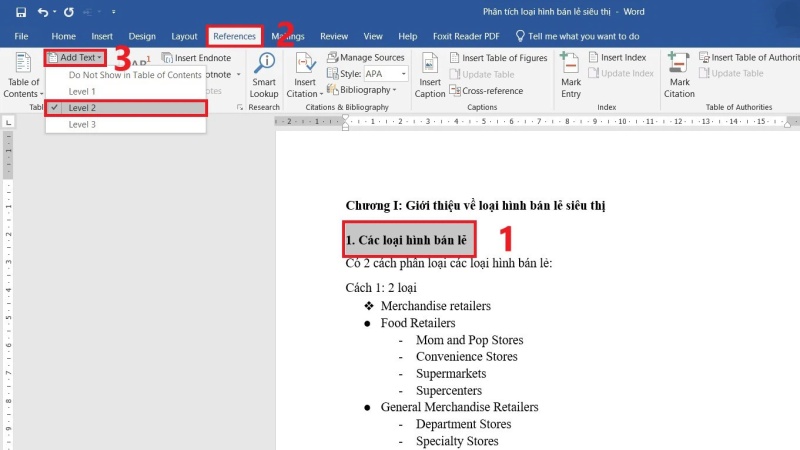Click the 'Mom and Pop Stores' item
Screen dimensions: 800x450
(x=469, y=339)
